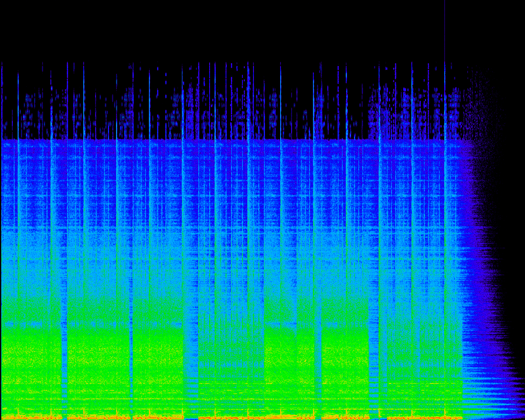Click the black region right of the fade-out
The width and height of the screenshot is (525, 420).
tap(513, 164)
